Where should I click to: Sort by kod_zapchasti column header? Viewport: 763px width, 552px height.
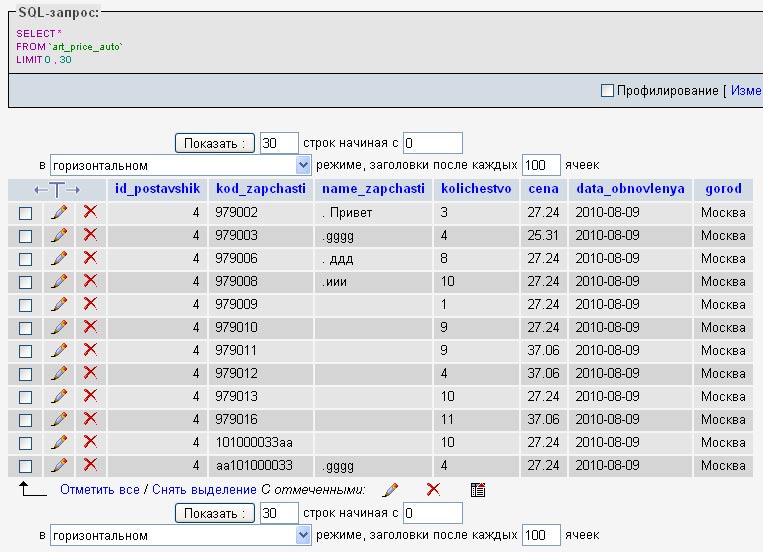(261, 188)
